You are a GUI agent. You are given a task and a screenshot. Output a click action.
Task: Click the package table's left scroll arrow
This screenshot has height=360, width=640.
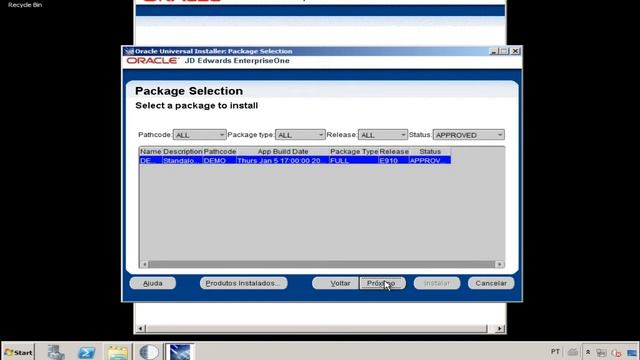[x=144, y=264]
